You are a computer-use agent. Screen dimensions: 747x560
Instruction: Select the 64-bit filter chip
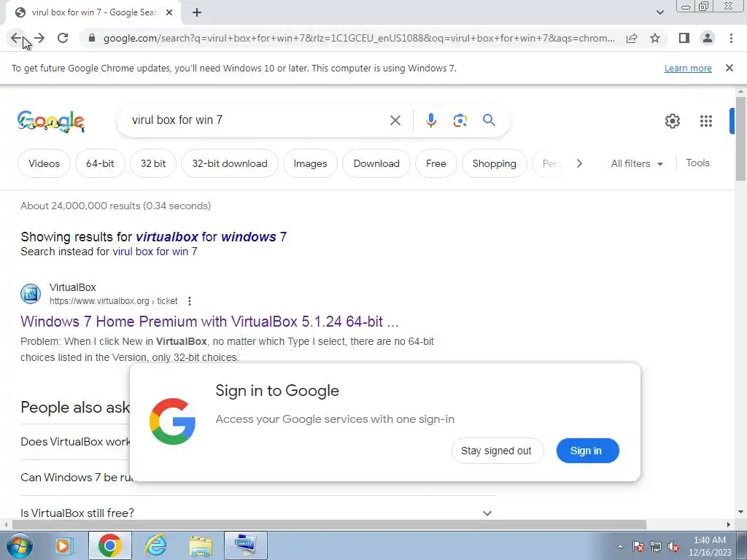[x=100, y=163]
